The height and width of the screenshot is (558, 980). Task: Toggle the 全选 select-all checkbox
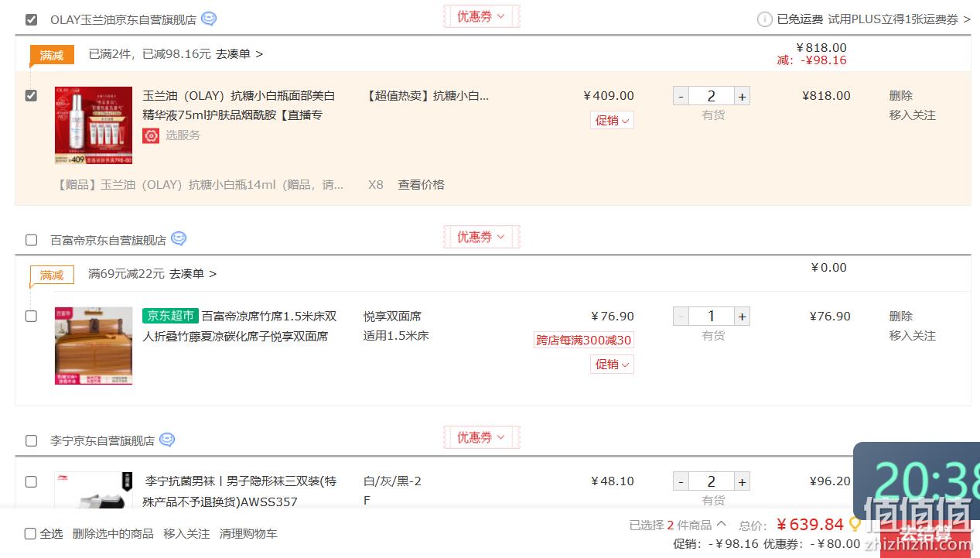[x=30, y=533]
